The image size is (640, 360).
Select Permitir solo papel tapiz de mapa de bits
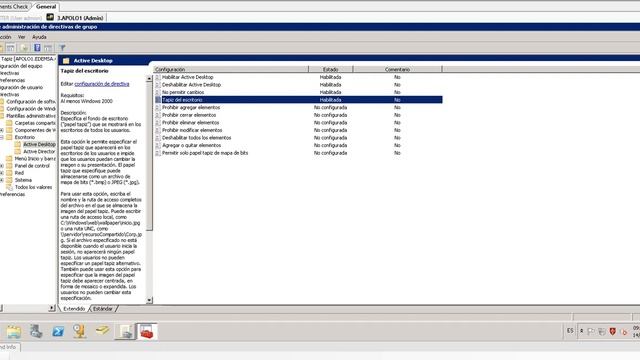298,153
